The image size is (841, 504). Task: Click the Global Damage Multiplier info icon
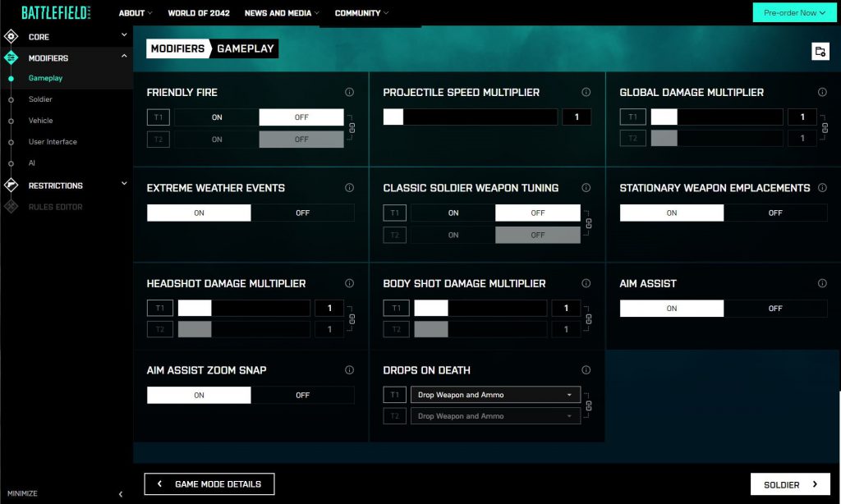pos(822,93)
